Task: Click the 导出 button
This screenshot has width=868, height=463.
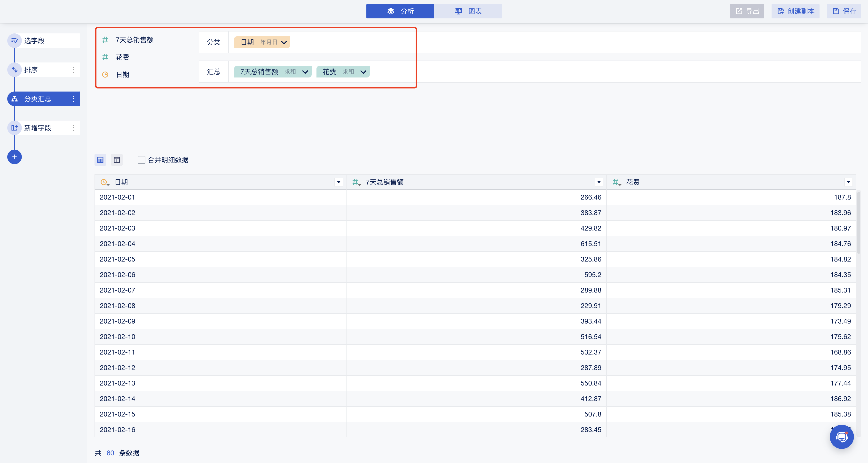Action: (747, 11)
